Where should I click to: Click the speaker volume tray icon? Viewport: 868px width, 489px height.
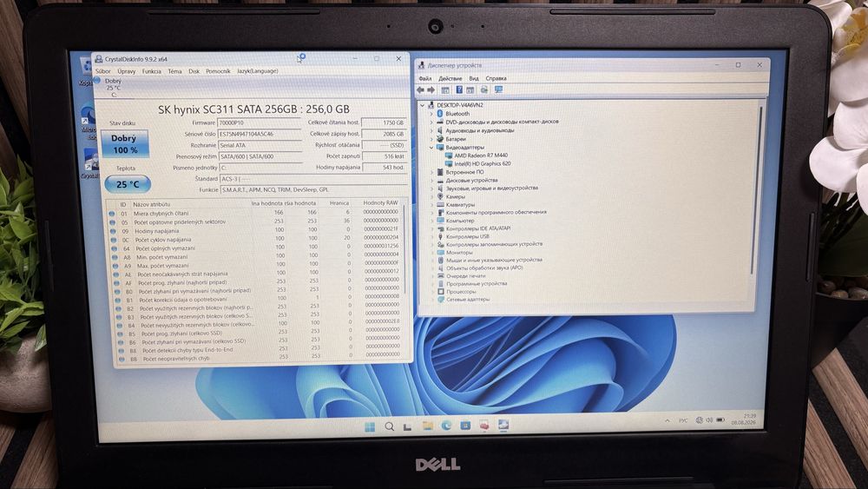click(x=709, y=420)
